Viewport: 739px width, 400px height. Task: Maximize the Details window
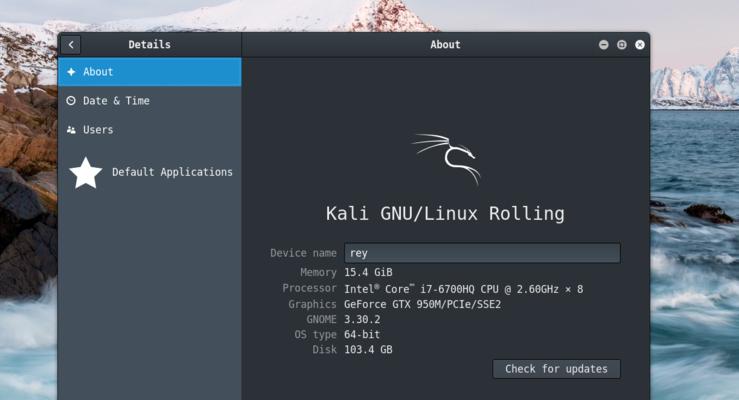pyautogui.click(x=622, y=45)
